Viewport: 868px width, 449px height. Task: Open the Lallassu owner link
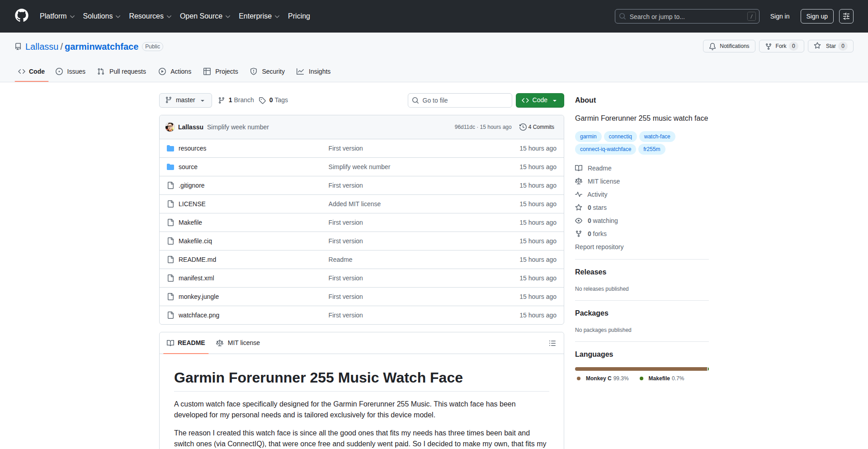42,47
